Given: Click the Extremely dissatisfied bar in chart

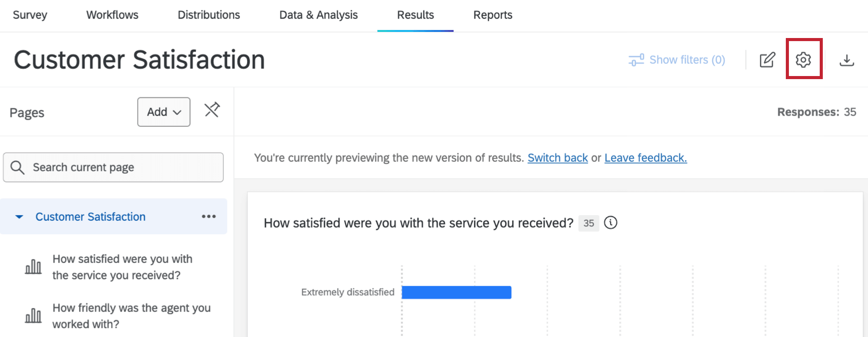Looking at the screenshot, I should pos(456,292).
